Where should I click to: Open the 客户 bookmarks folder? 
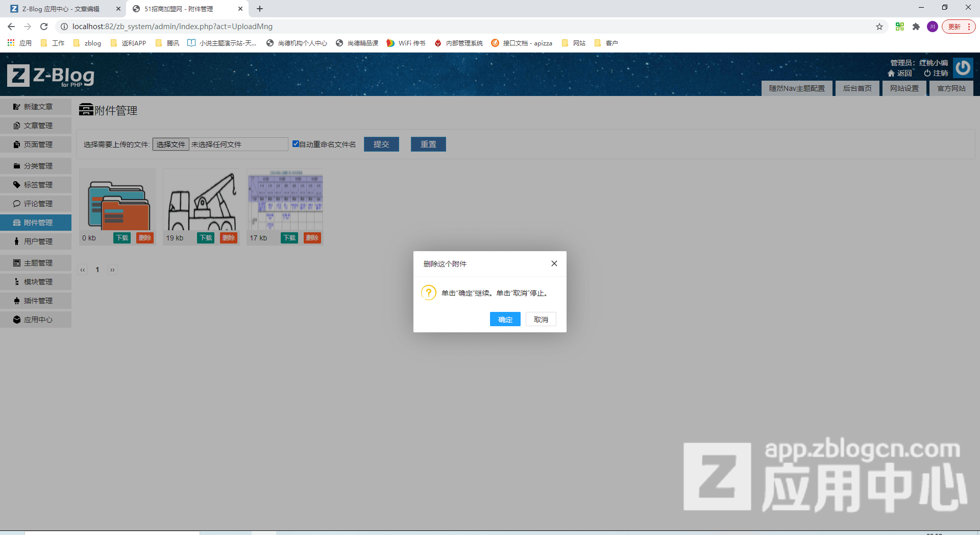pos(606,43)
